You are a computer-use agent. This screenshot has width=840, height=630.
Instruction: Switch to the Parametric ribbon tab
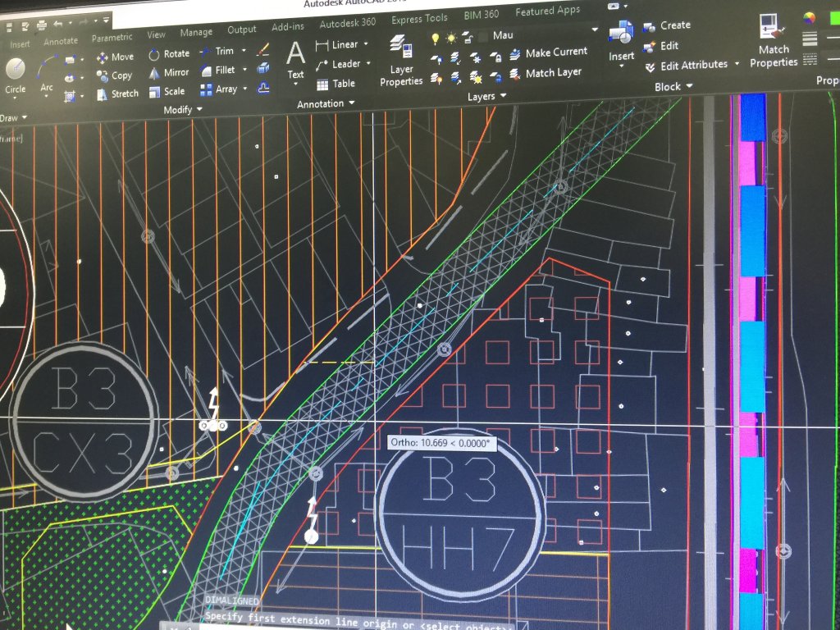tap(112, 38)
